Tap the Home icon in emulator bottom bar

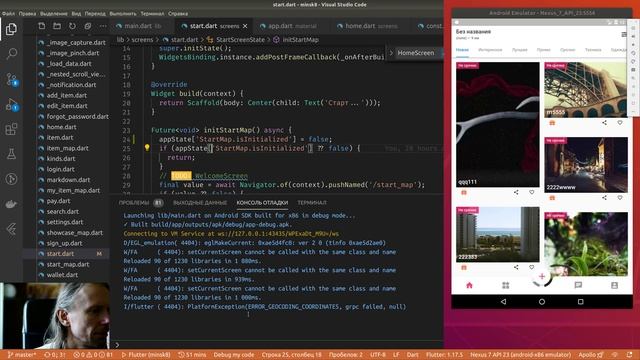click(x=469, y=285)
